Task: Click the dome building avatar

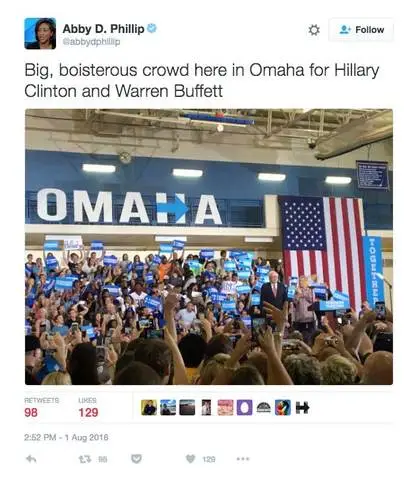Action: pos(263,407)
